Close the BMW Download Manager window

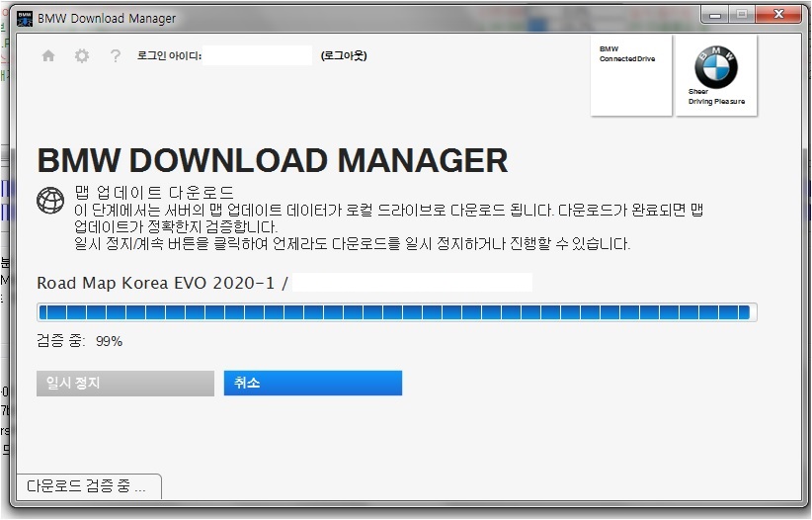(x=778, y=15)
